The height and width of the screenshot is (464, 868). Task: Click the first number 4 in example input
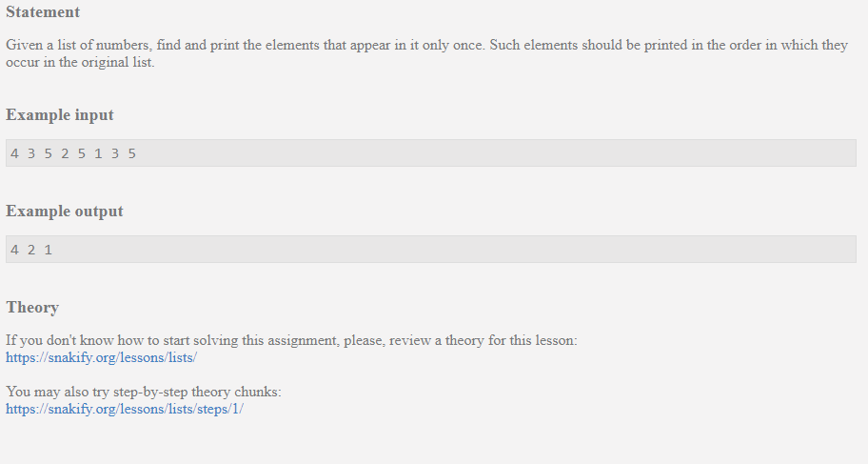pyautogui.click(x=15, y=153)
